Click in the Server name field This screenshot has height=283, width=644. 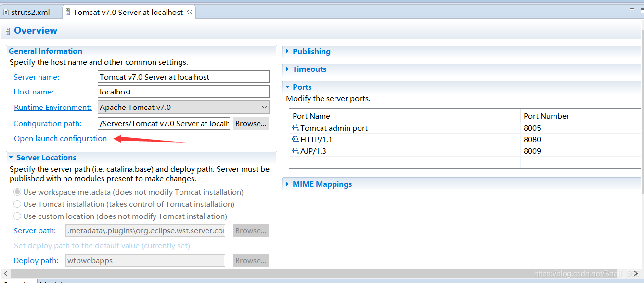[x=183, y=77]
